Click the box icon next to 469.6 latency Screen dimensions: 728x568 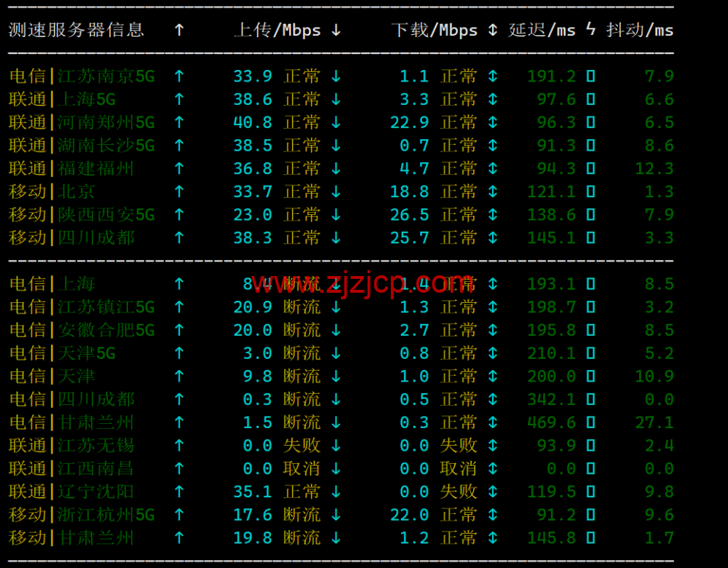(x=590, y=422)
